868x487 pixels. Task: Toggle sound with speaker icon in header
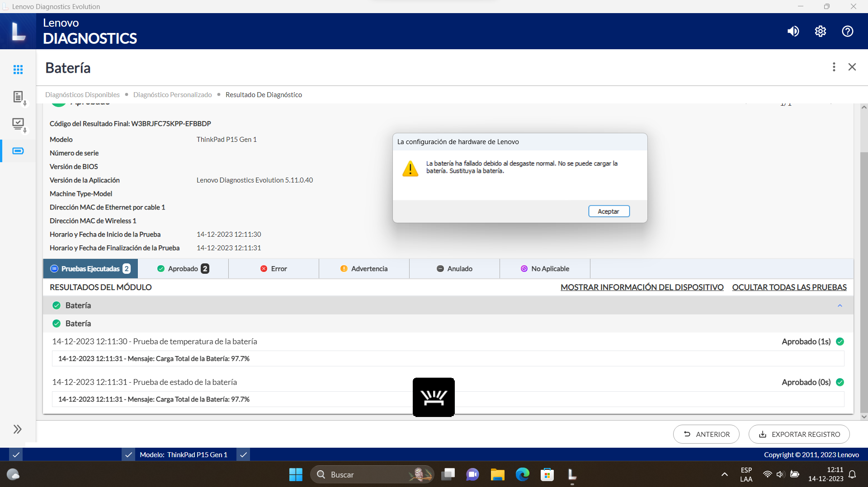click(793, 31)
